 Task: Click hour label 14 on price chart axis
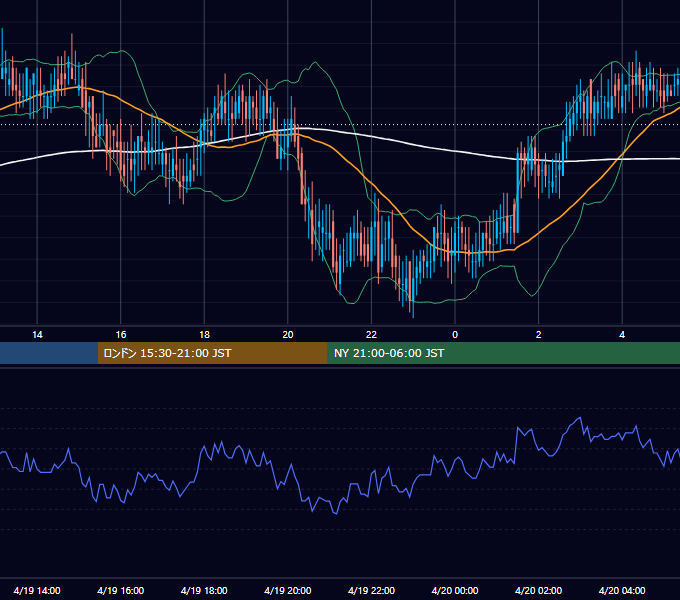click(37, 335)
